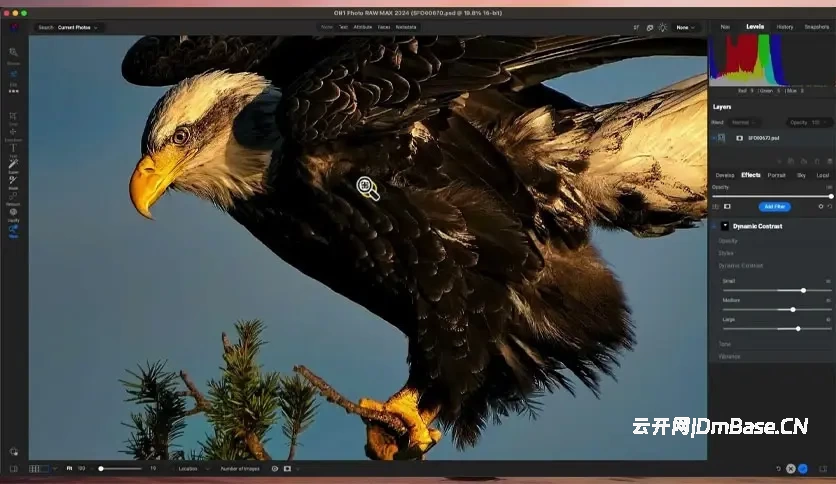Click the undo icon in bottom-right bar
Screen dimensions: 836x484
(778, 469)
